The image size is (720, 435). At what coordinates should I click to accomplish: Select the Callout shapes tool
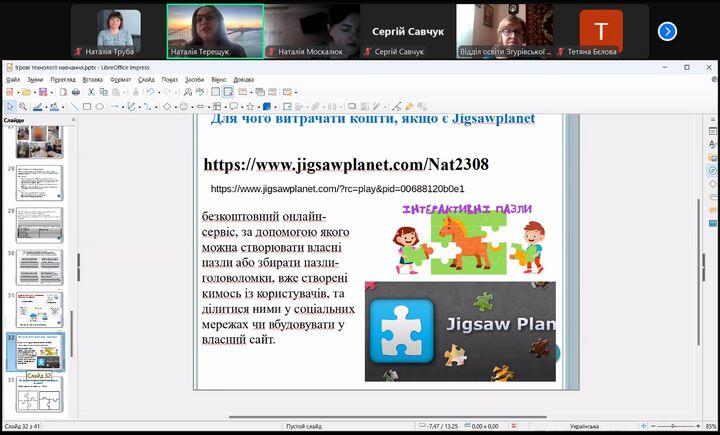(234, 107)
